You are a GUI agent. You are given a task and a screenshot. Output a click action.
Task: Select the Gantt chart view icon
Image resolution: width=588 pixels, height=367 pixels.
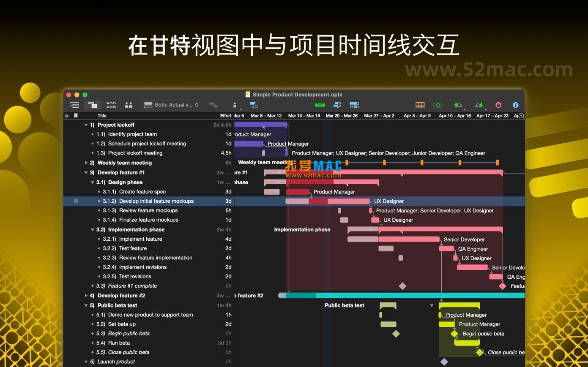point(92,105)
